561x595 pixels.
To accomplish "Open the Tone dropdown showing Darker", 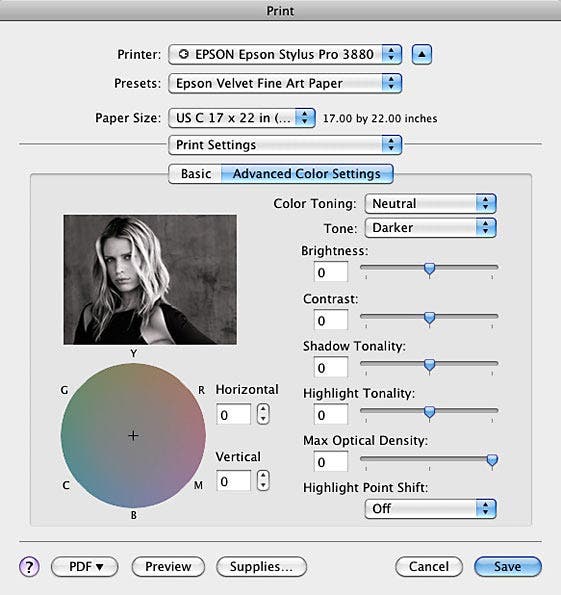I will point(430,228).
